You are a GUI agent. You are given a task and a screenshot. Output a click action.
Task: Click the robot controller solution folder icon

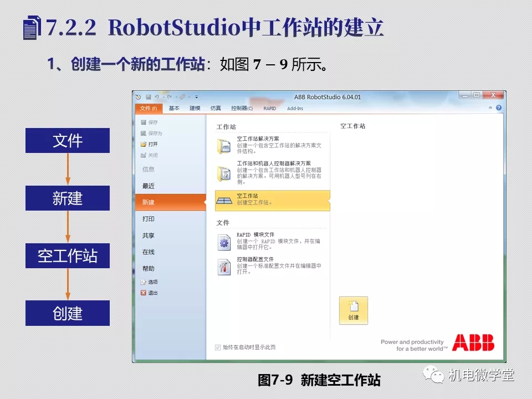[224, 173]
